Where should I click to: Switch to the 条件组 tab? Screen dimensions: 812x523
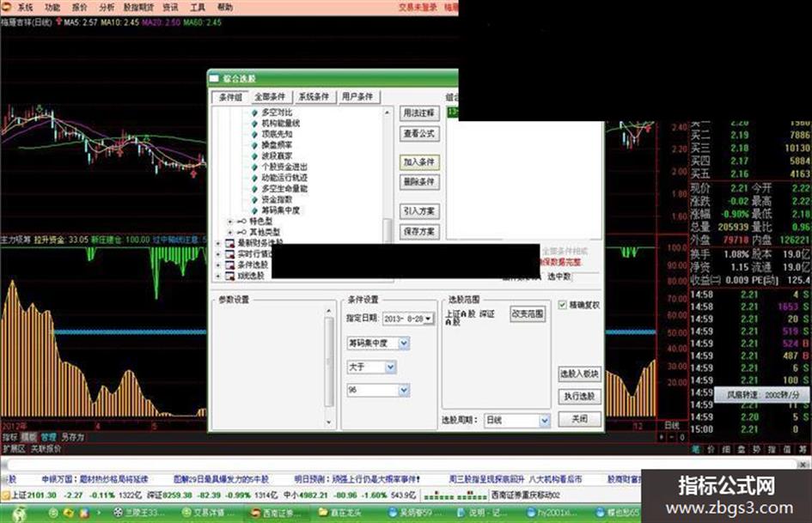coord(230,97)
